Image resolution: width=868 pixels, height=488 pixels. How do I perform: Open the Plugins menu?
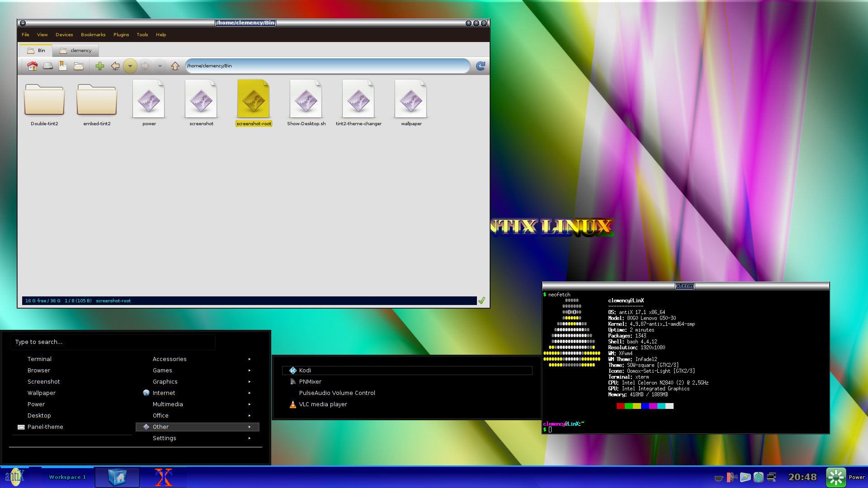point(121,35)
